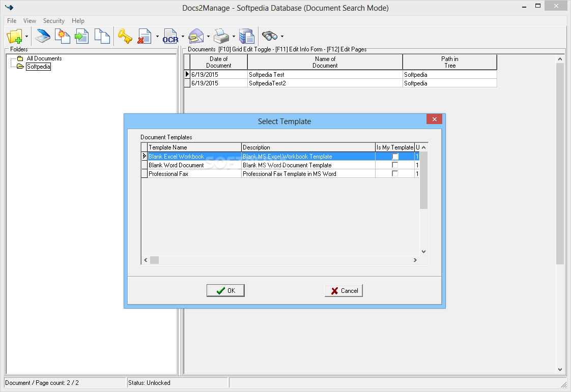Click Blank MS Word Document Template description

pyautogui.click(x=308, y=165)
